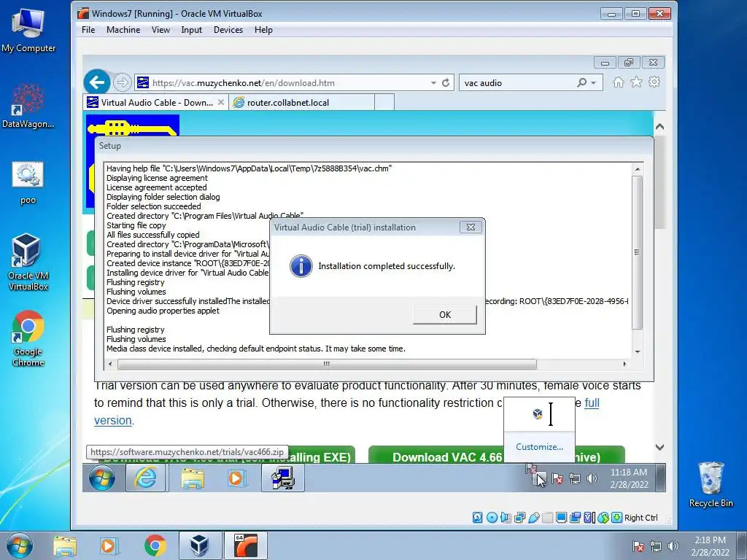747x560 pixels.
Task: Click the setup log vertical scrollbar thumb
Action: (637, 252)
